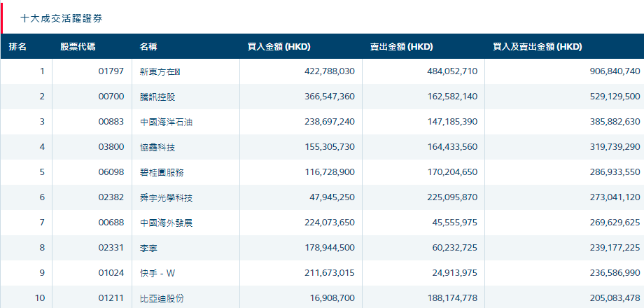Screen dimensions: 644x308
Task: Click the stock name 騰訊控股
Action: click(157, 97)
